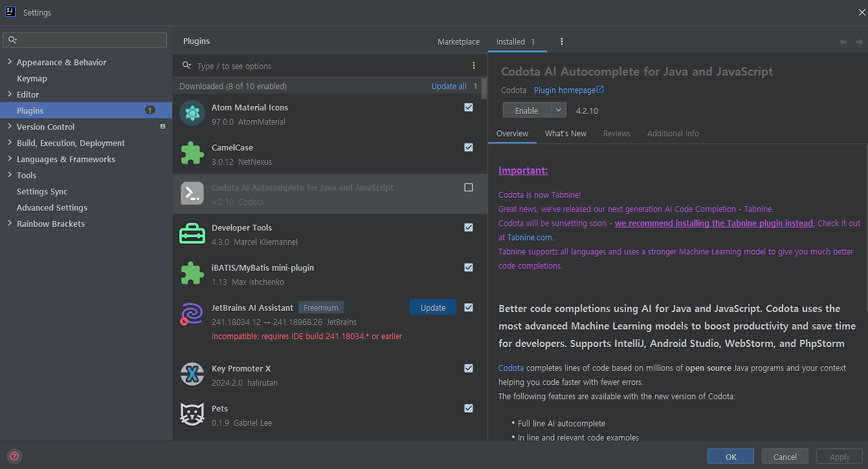Disable the Key Promoter X plugin

click(469, 368)
